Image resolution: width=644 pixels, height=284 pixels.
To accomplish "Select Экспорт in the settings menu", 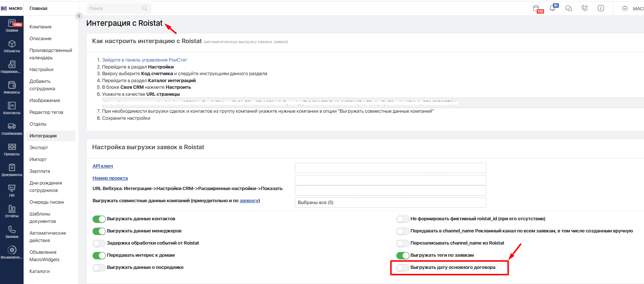I will pyautogui.click(x=39, y=148).
